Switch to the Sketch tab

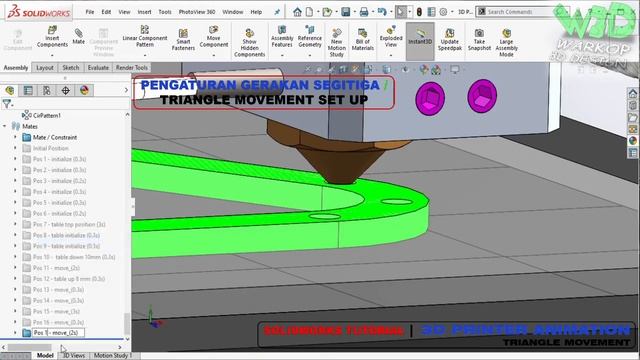coord(71,67)
